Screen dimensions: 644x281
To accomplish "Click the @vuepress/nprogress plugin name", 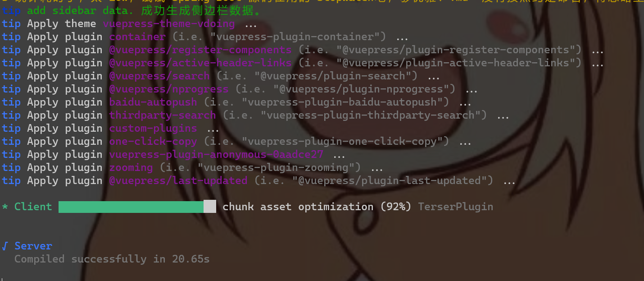I will (169, 89).
